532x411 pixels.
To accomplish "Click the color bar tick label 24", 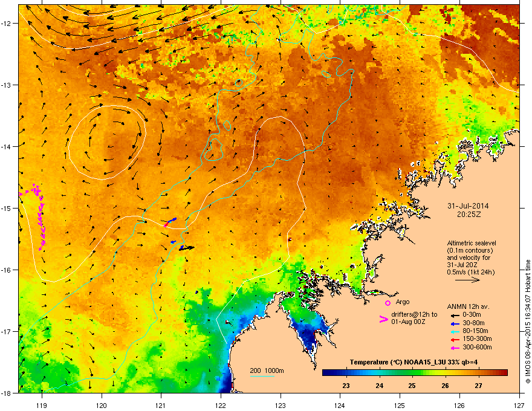I will click(x=379, y=386).
